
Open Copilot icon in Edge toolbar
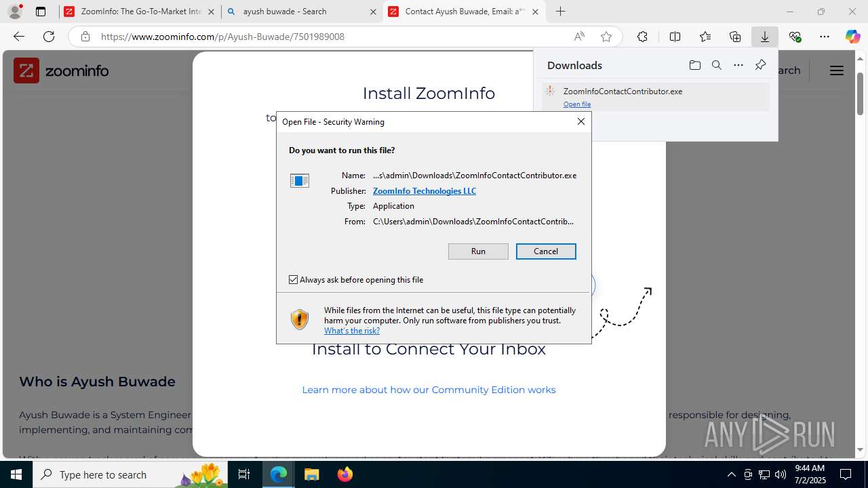pyautogui.click(x=852, y=37)
